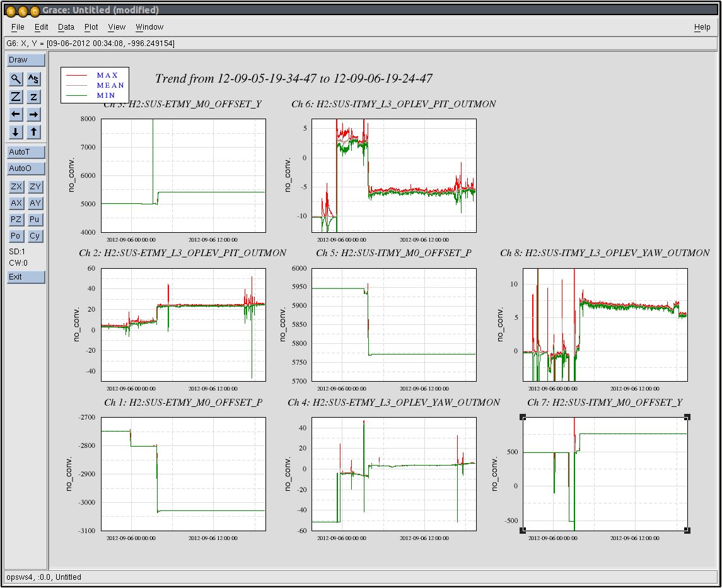This screenshot has height=588, width=722.
Task: Click the SD:1 status label
Action: (x=17, y=252)
